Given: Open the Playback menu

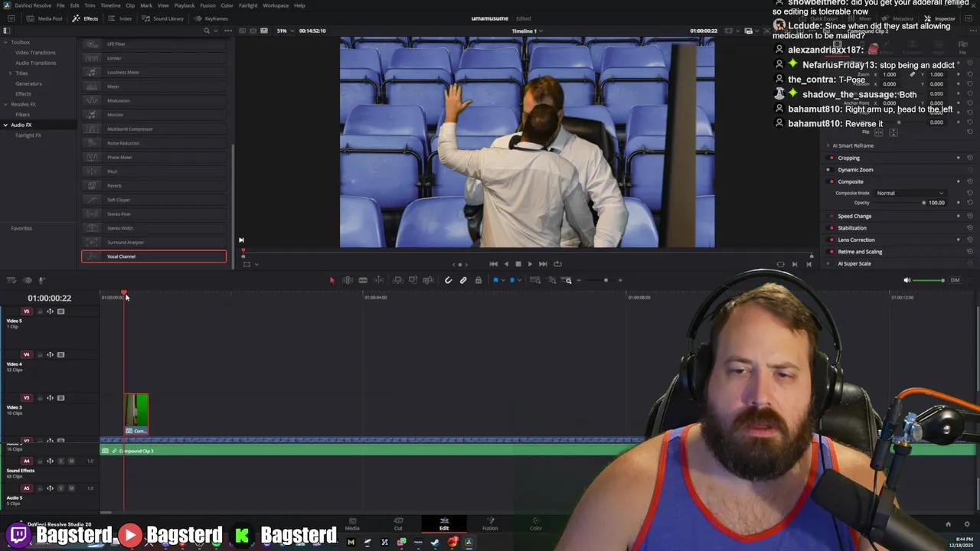Looking at the screenshot, I should pos(185,5).
